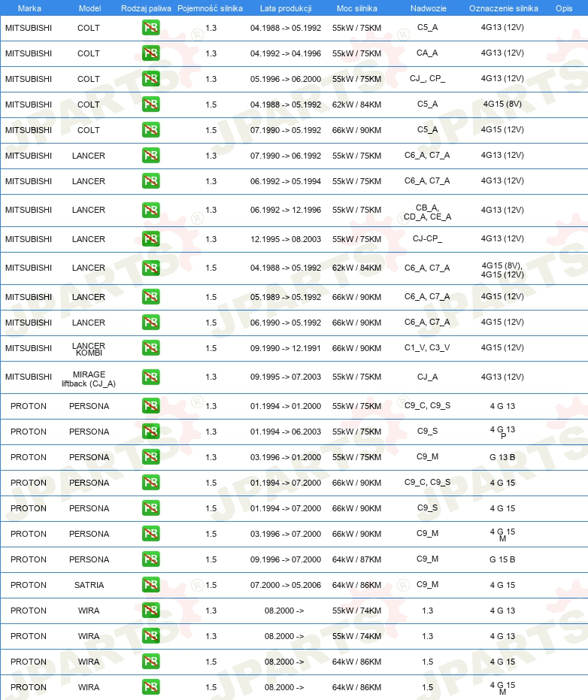Screen dimensions: 588x700
Task: Click the 04.1992 -> 04.1996 date cell
Action: [286, 53]
